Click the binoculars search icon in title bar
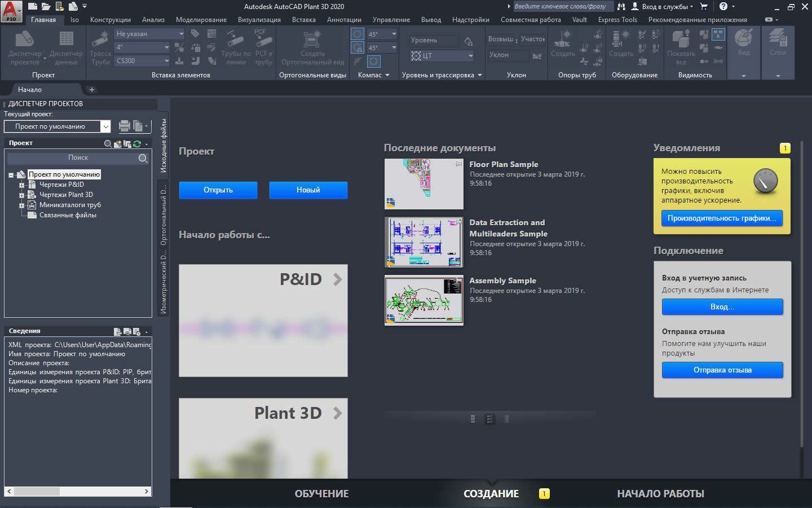Viewport: 812px width, 508px height. click(621, 7)
